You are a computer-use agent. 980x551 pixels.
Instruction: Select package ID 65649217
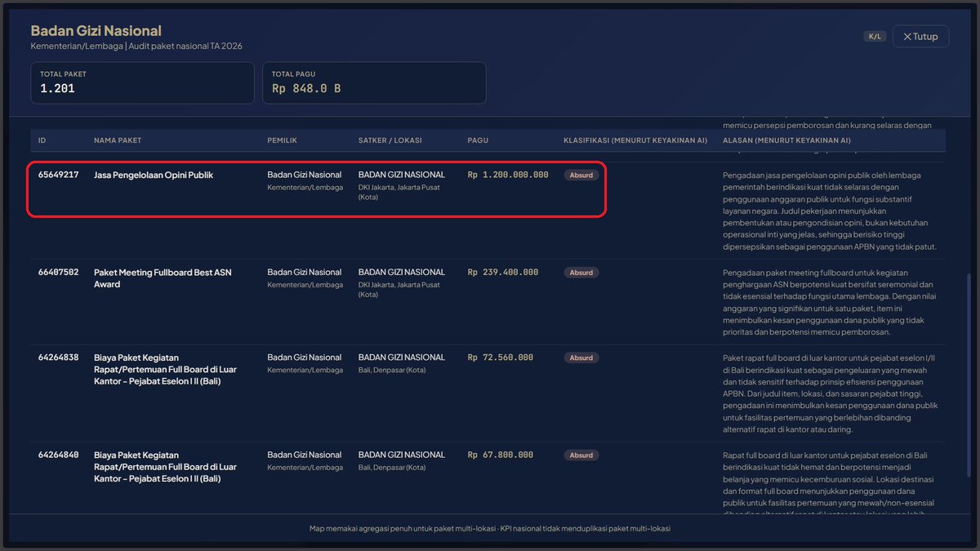tap(59, 175)
